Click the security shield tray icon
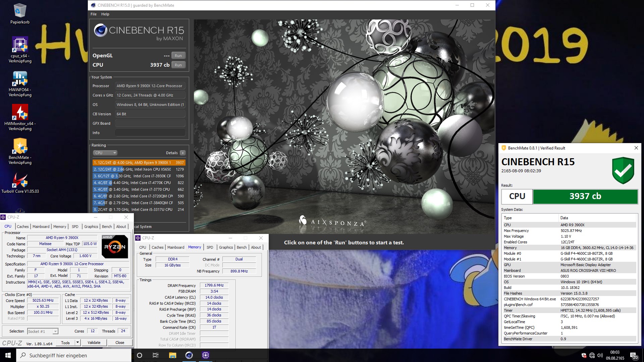Screen dimensions: 644x362 click(x=584, y=355)
